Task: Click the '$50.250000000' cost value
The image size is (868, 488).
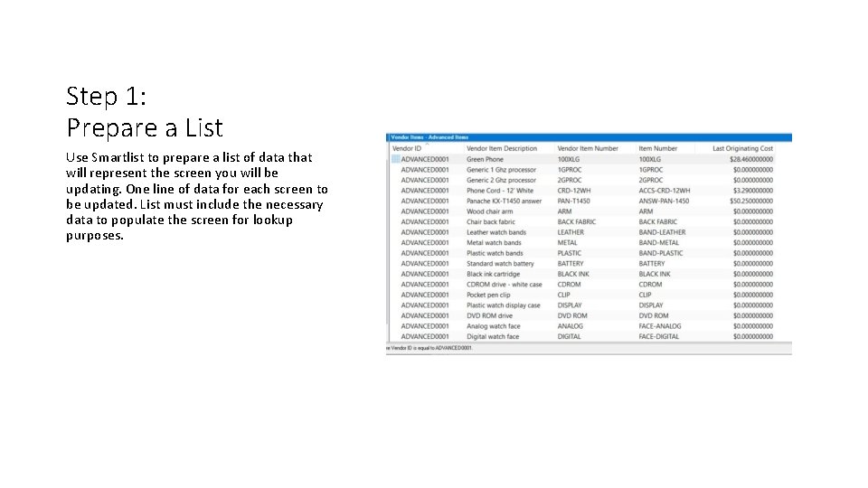Action: [751, 202]
